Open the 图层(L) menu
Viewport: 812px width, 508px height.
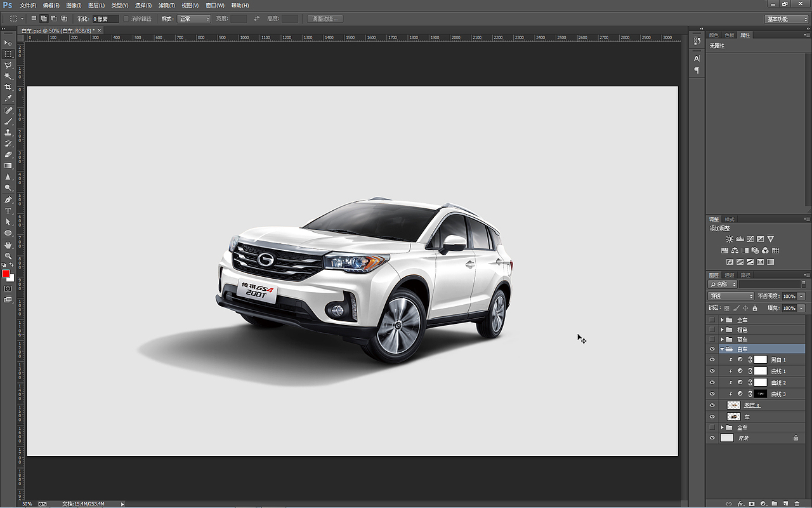click(96, 5)
